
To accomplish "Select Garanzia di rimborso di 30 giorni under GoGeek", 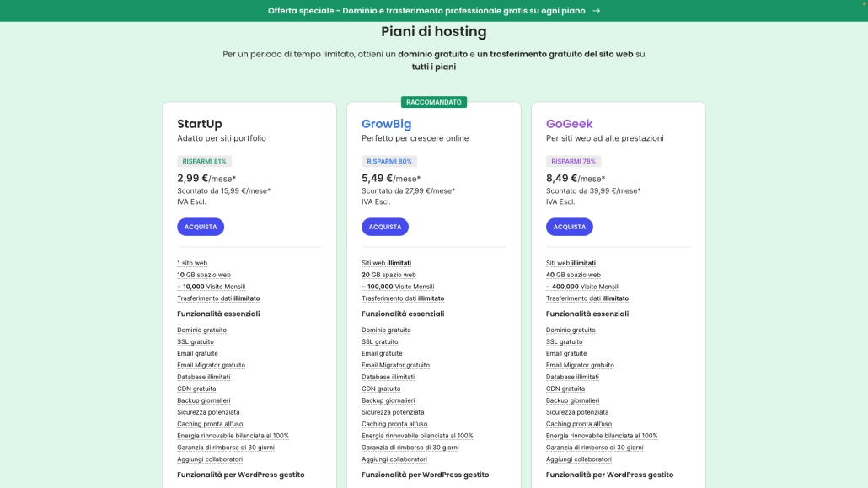I will pyautogui.click(x=593, y=448).
